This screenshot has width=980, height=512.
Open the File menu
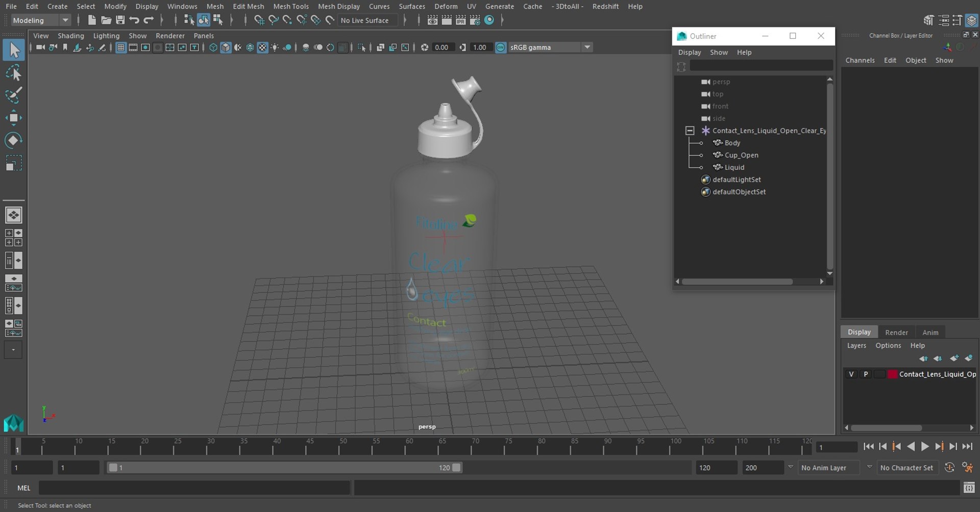point(11,6)
